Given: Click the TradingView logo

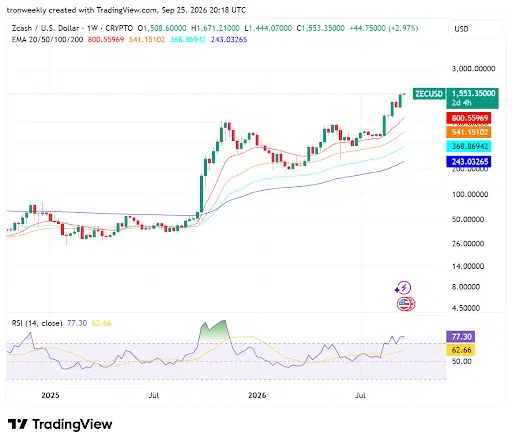Looking at the screenshot, I should pyautogui.click(x=60, y=424).
